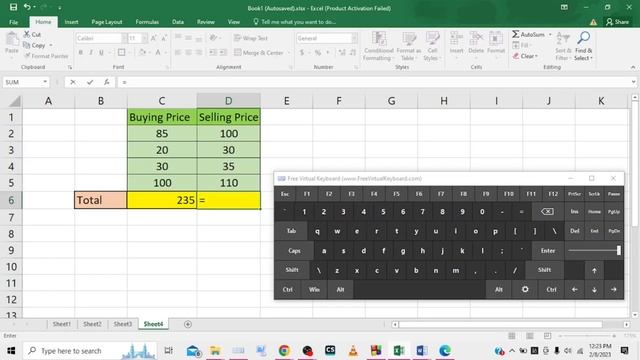Collapse the ribbon with the chevron
The width and height of the screenshot is (640, 360).
[633, 67]
